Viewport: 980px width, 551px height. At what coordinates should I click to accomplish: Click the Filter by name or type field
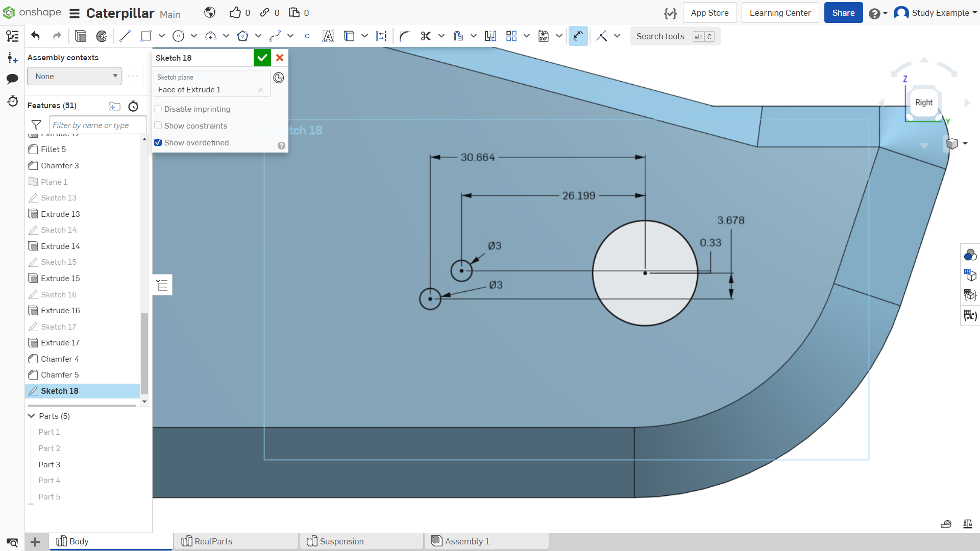tap(97, 125)
